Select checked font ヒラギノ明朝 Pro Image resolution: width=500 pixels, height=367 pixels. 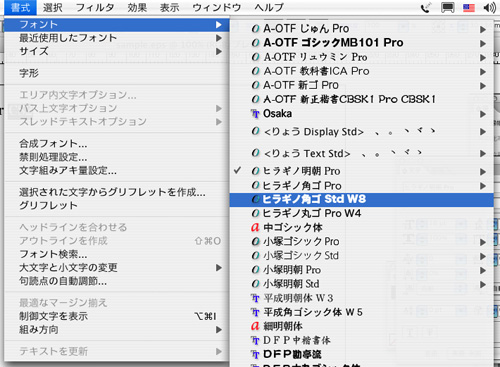(362, 171)
